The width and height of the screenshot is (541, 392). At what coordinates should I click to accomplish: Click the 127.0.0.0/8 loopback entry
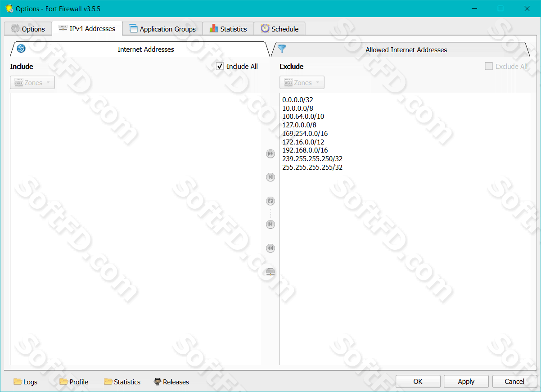tap(299, 125)
